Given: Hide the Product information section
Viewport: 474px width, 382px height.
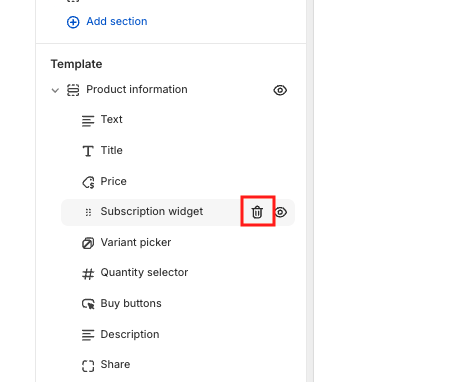Looking at the screenshot, I should (280, 90).
